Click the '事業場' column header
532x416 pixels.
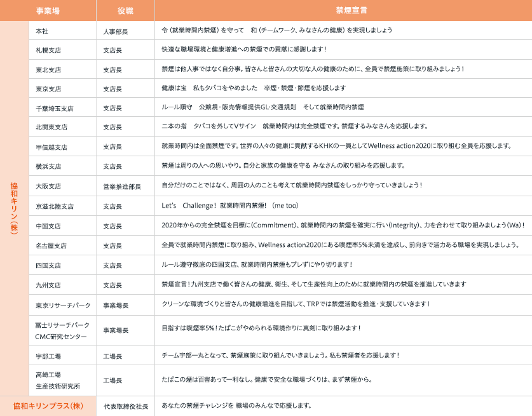click(48, 11)
